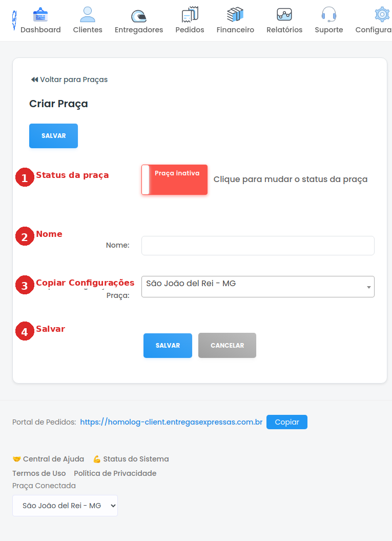
Task: Toggle the Praça inativa status switch
Action: 174,179
